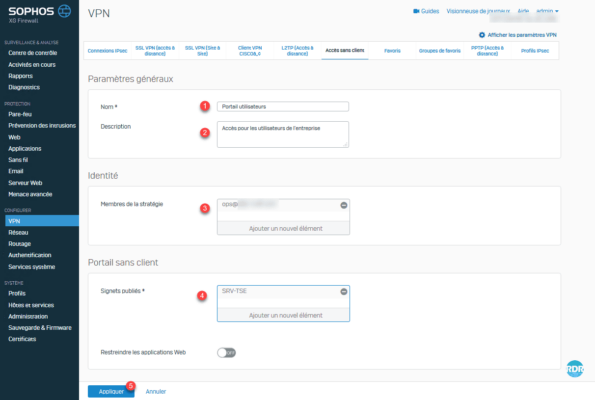Open Profils in sidebar
This screenshot has height=400, width=595.
click(x=17, y=293)
